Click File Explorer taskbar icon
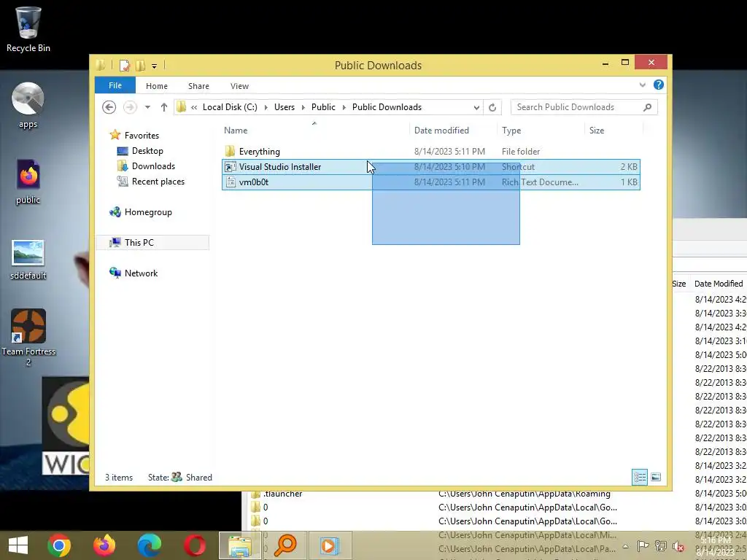 pyautogui.click(x=239, y=545)
